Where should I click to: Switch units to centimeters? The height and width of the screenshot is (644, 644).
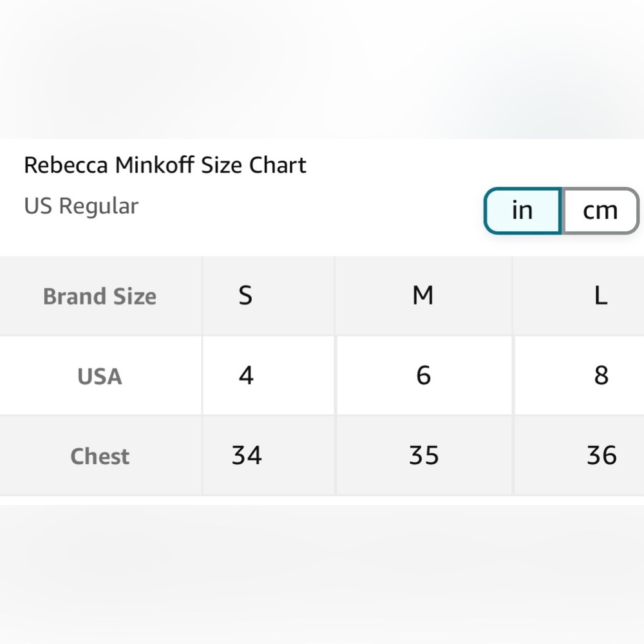(x=600, y=211)
